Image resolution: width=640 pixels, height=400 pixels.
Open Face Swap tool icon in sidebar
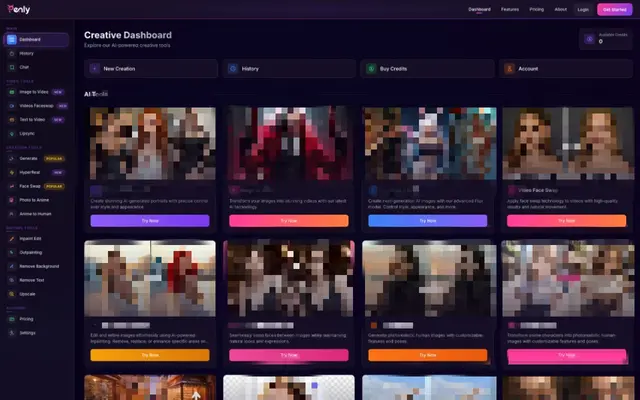11,186
